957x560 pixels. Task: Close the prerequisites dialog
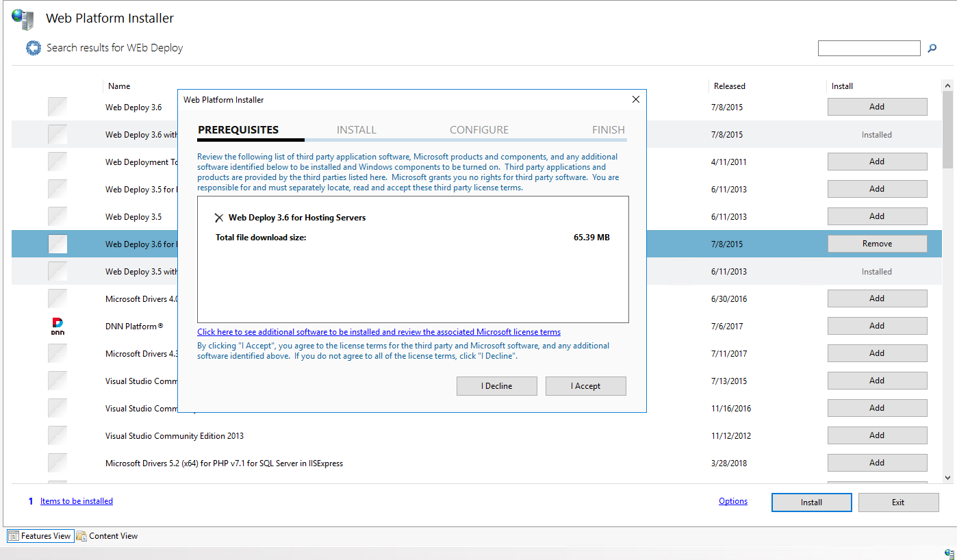pos(635,100)
